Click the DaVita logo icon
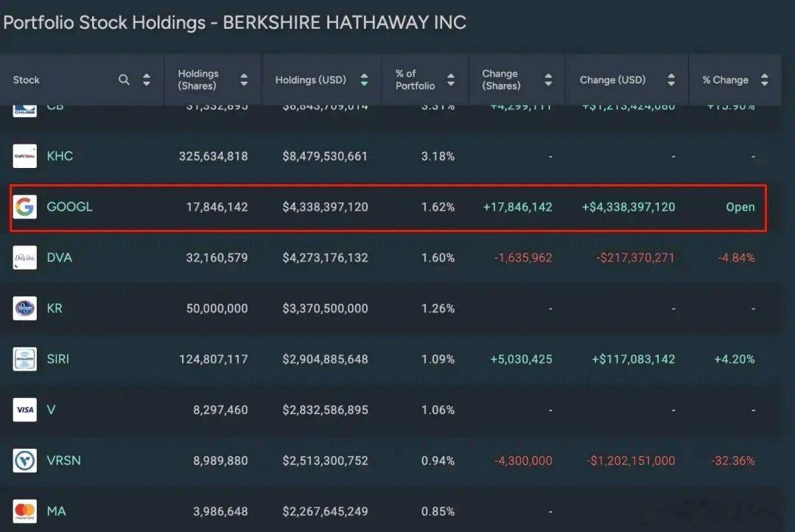The image size is (795, 532). [x=25, y=258]
